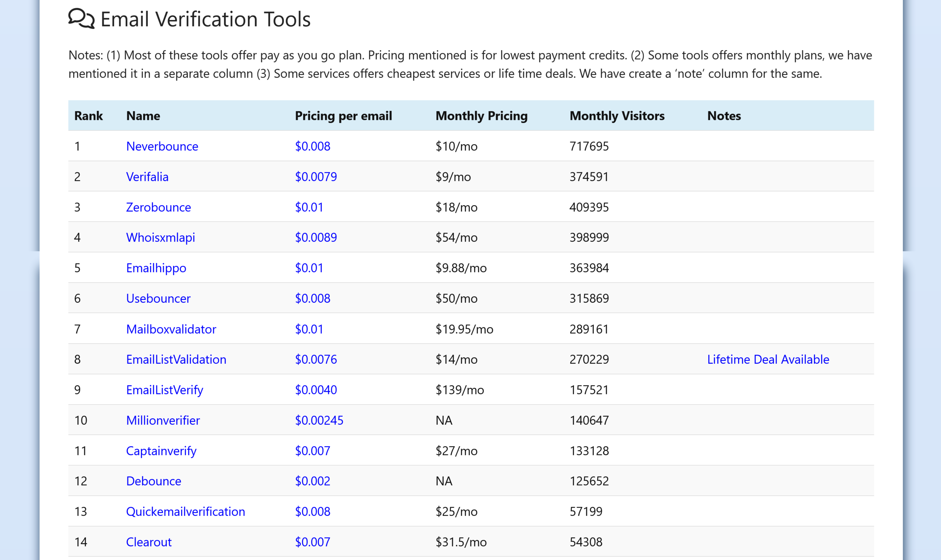Open the EmailListValidation link
The height and width of the screenshot is (560, 941).
[x=176, y=359]
